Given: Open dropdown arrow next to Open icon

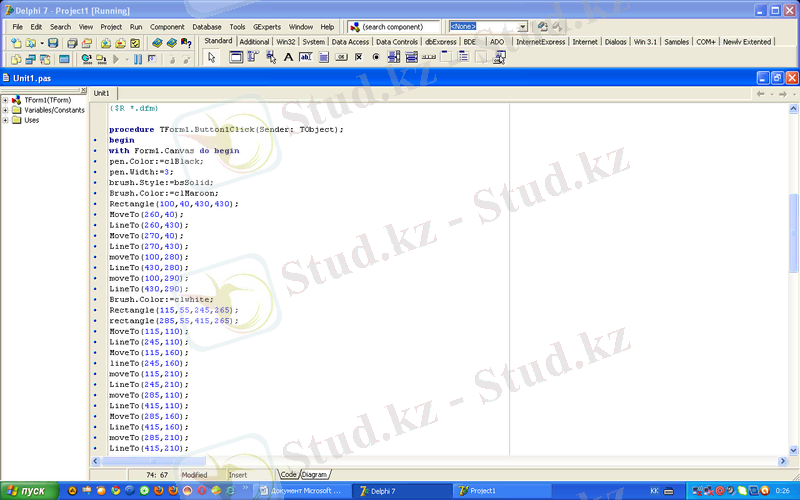Looking at the screenshot, I should (x=42, y=43).
